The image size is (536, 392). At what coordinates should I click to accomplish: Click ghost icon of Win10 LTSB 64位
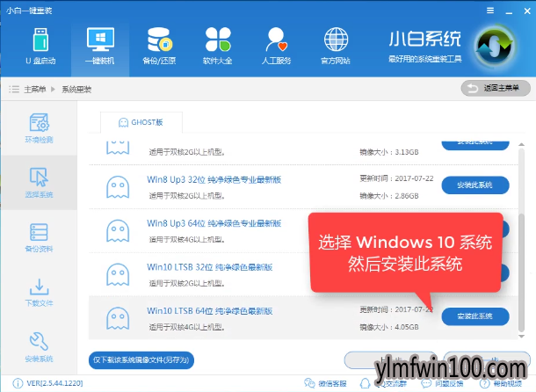click(x=118, y=318)
